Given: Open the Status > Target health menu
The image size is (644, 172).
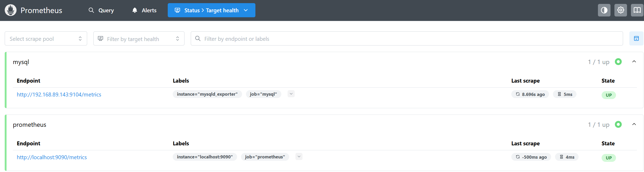Looking at the screenshot, I should pyautogui.click(x=211, y=10).
